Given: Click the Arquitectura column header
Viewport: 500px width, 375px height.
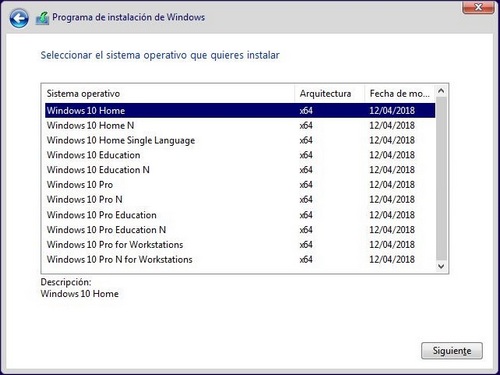Looking at the screenshot, I should pyautogui.click(x=330, y=94).
